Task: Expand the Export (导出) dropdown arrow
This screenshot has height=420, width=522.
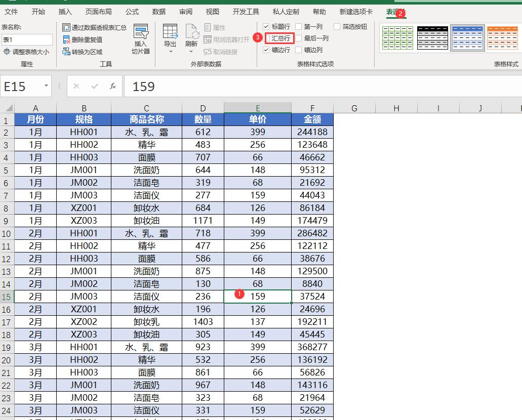Action: coord(171,52)
